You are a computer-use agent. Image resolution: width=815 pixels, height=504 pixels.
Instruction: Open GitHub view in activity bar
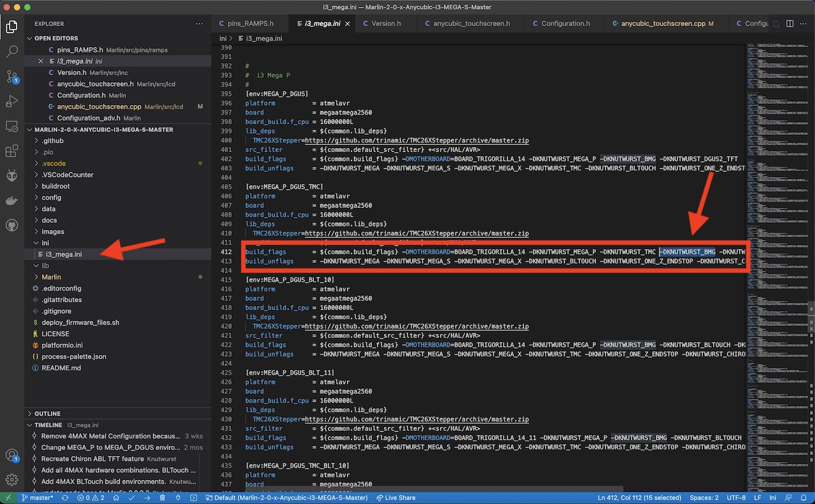click(x=11, y=225)
